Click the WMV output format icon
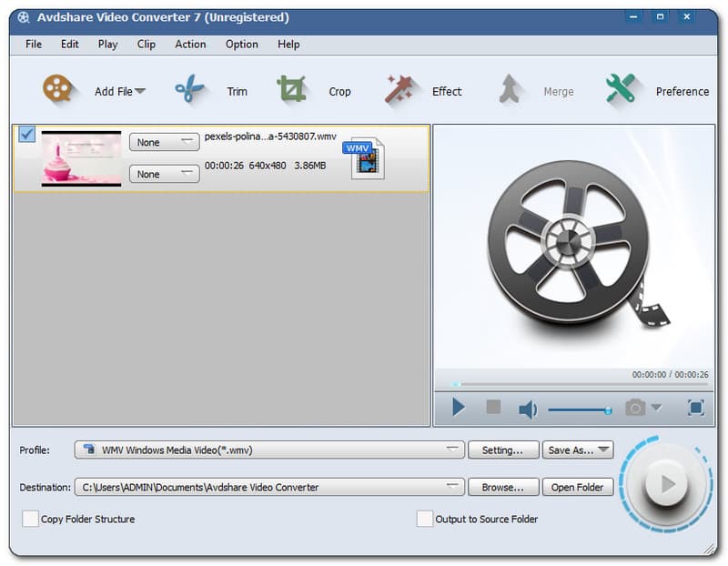728x566 pixels. (365, 159)
